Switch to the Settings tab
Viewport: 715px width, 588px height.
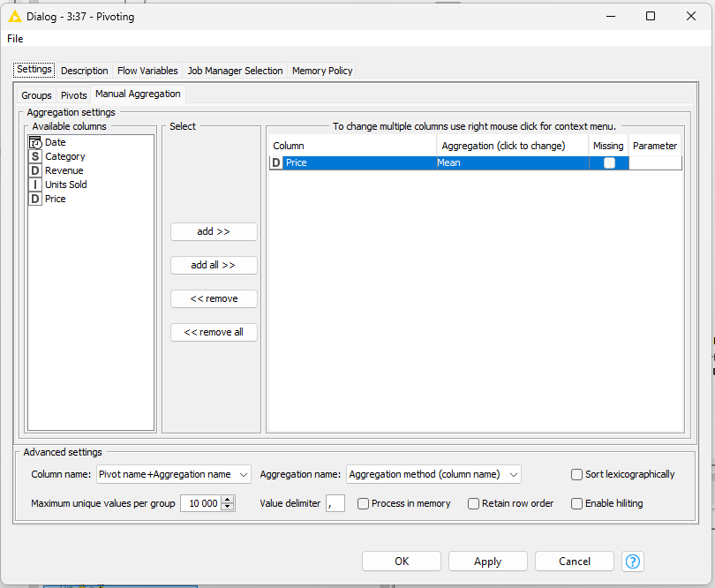(x=34, y=70)
